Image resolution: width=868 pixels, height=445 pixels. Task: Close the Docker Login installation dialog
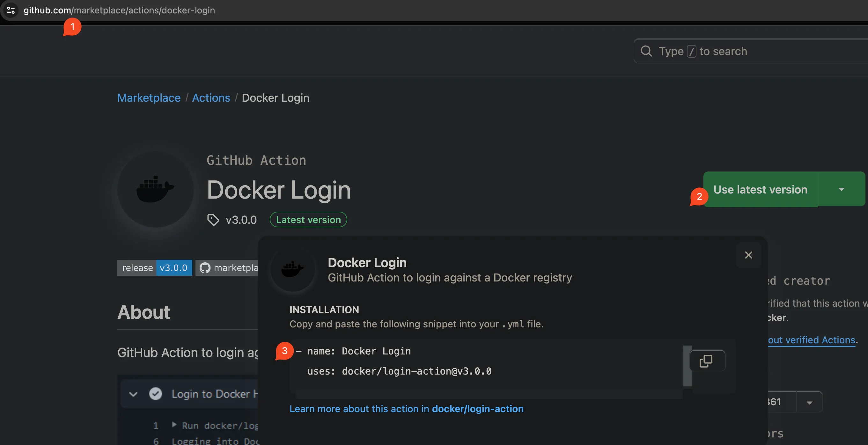click(748, 255)
